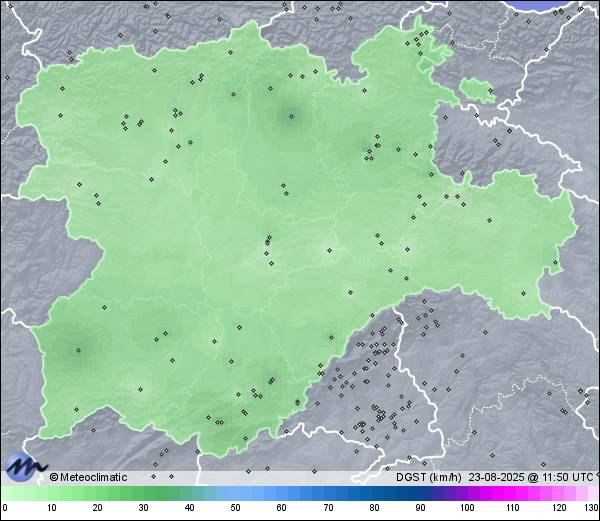This screenshot has width=600, height=521.
Task: Click the 11:50 UTC time text
Action: pos(567,477)
